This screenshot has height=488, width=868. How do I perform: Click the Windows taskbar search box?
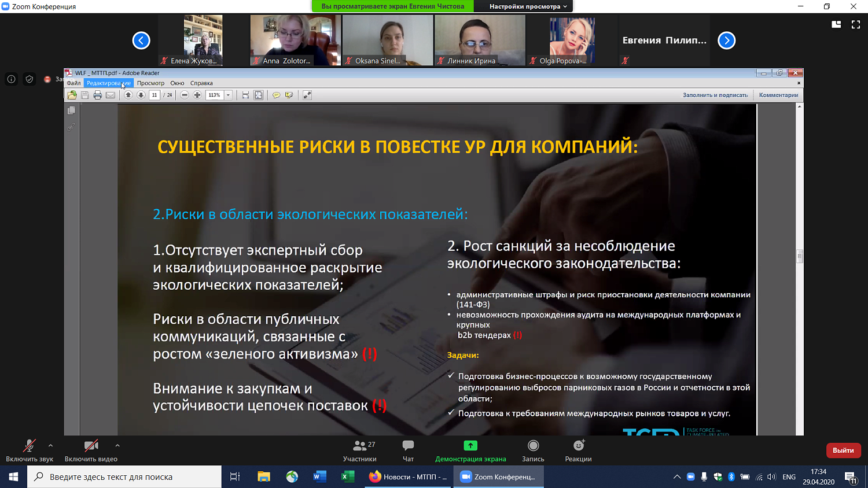(x=124, y=477)
